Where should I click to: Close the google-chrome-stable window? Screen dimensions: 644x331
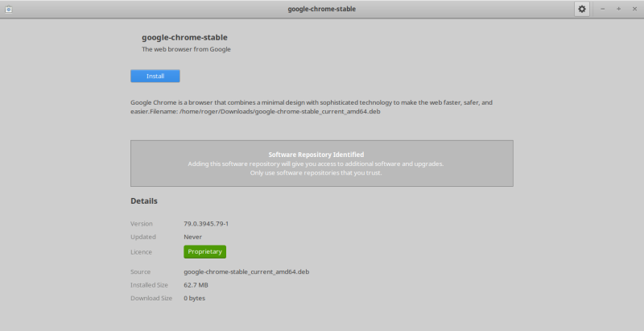click(x=634, y=9)
